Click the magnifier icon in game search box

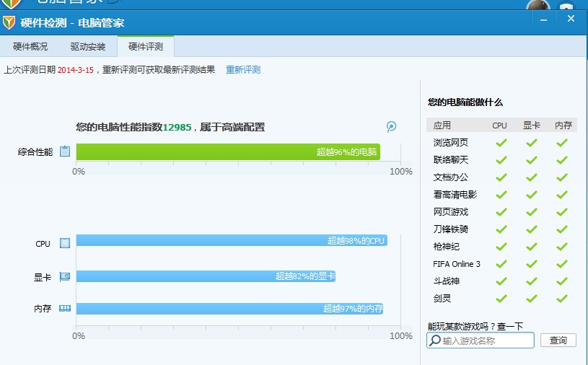[434, 340]
